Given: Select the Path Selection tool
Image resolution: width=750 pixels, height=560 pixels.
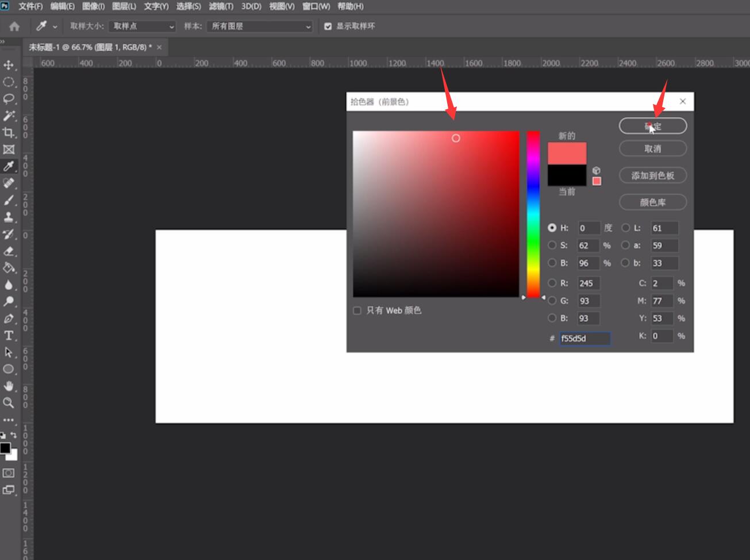Looking at the screenshot, I should pyautogui.click(x=9, y=352).
